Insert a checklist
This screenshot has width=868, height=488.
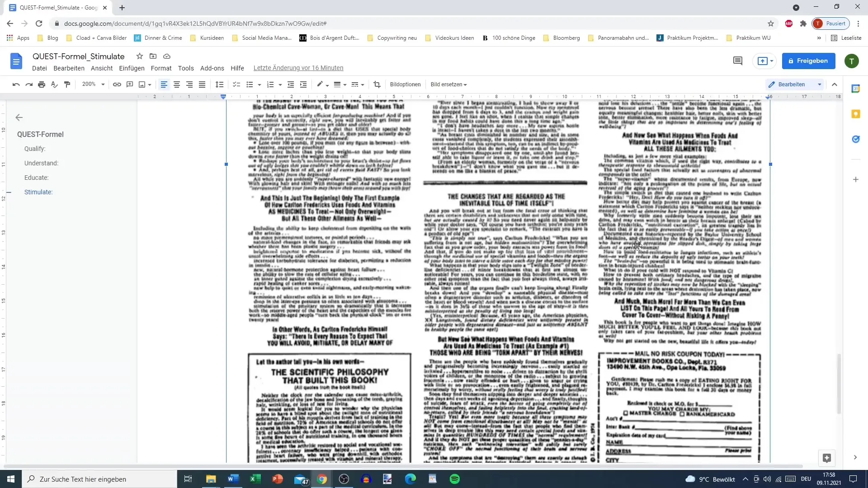tap(236, 84)
